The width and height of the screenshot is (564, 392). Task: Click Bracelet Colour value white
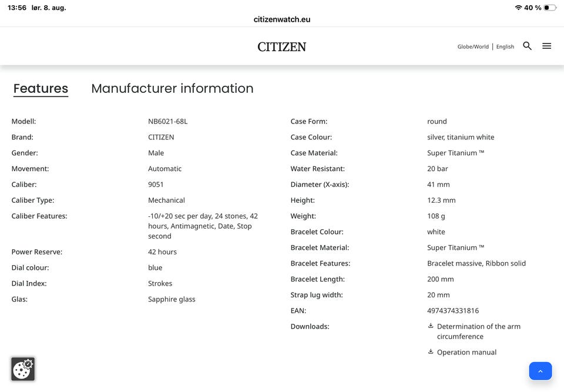click(436, 232)
